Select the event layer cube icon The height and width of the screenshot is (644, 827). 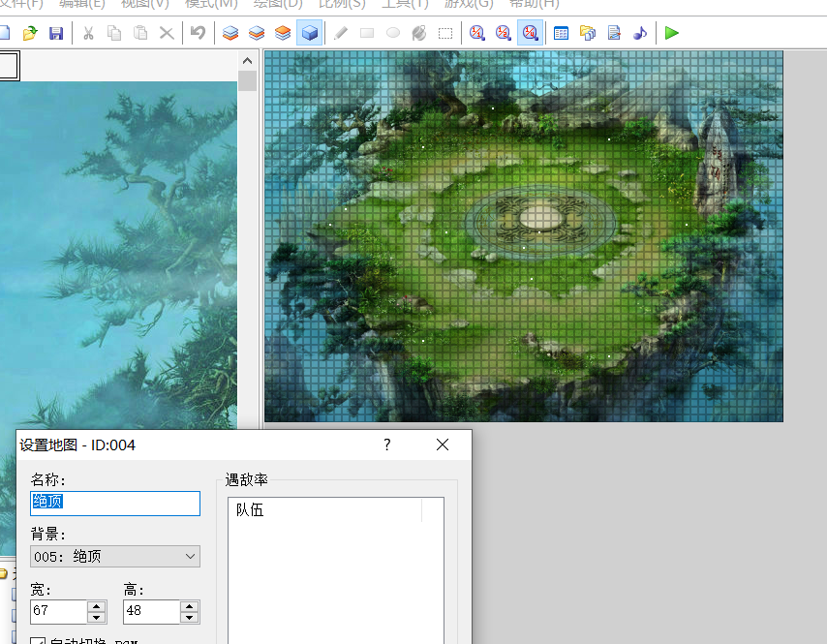pos(310,33)
